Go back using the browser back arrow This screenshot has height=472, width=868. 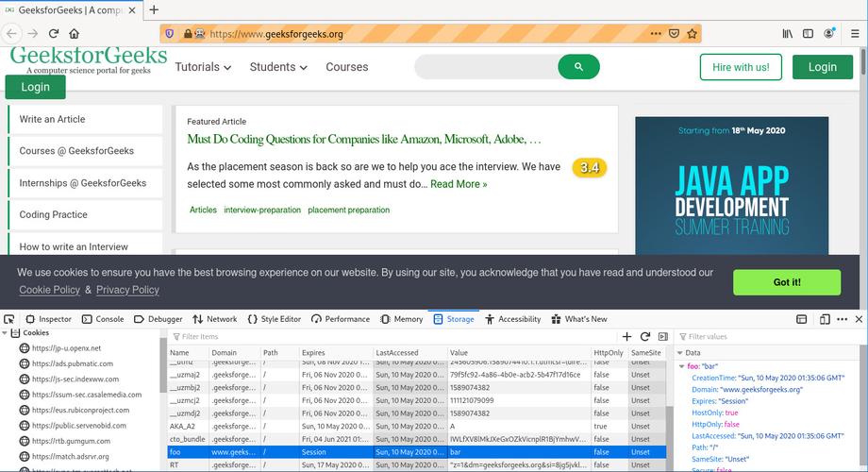coord(11,34)
